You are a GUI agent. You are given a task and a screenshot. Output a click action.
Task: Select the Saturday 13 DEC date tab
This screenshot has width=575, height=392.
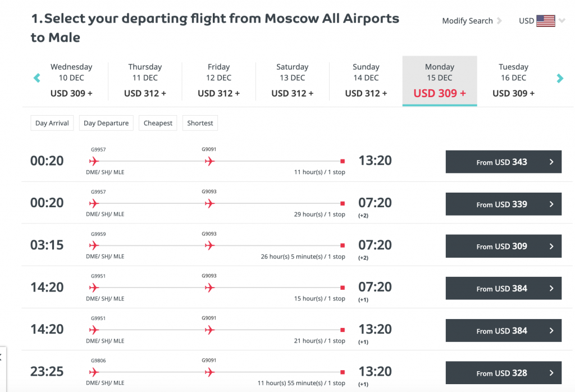[x=292, y=80]
